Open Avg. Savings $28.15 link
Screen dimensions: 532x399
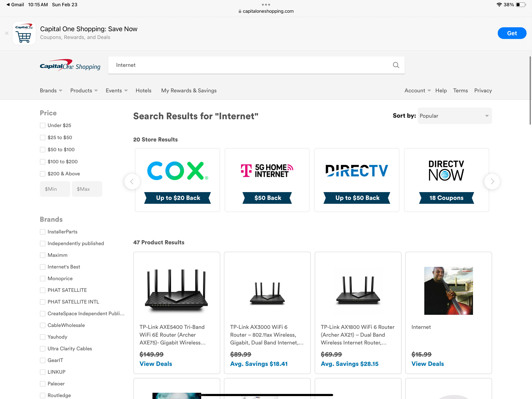[x=350, y=364]
